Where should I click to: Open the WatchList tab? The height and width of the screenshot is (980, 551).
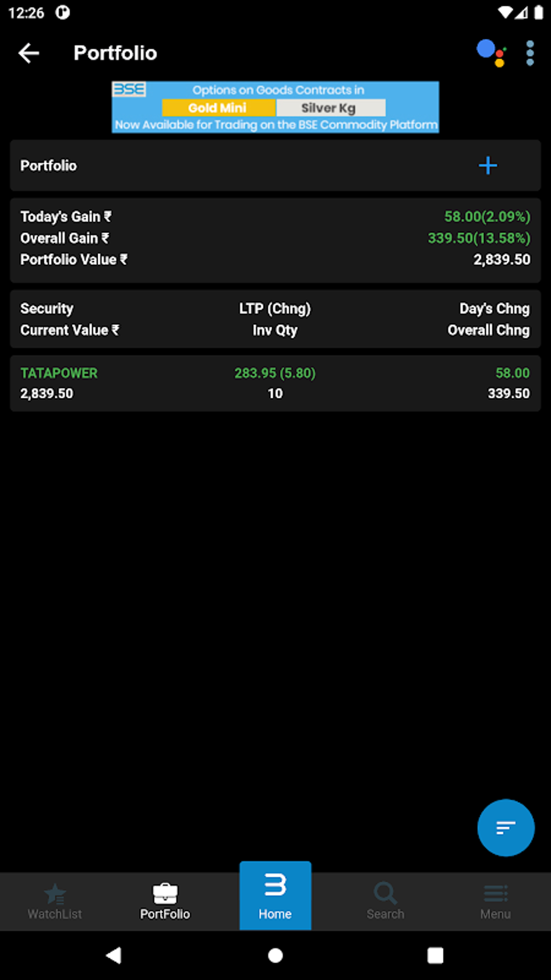pos(55,902)
